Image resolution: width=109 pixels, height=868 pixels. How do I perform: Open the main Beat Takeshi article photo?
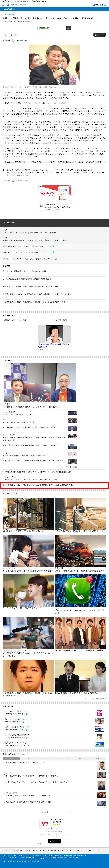pos(55,64)
